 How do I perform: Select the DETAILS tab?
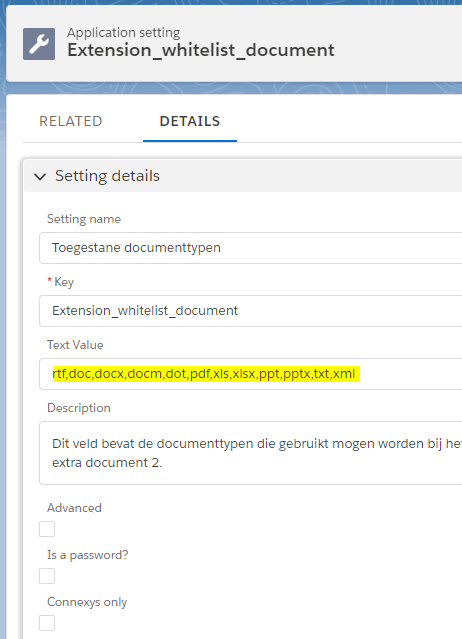tap(190, 121)
